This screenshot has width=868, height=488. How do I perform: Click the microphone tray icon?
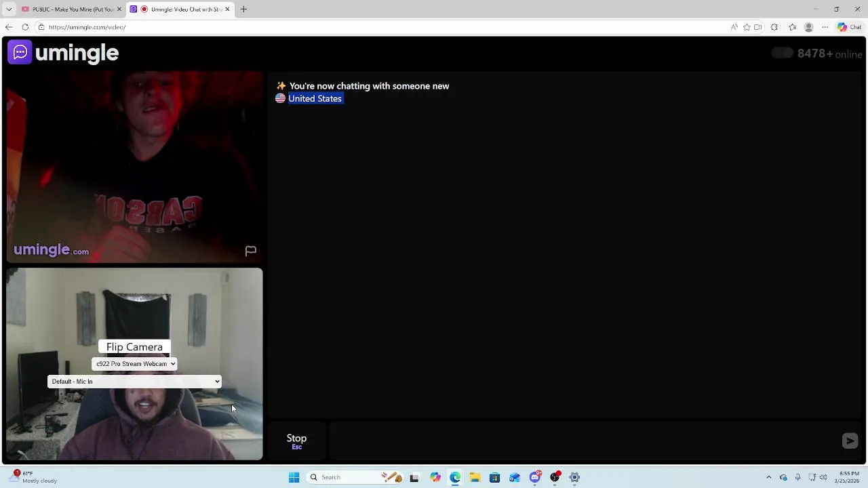pyautogui.click(x=797, y=477)
